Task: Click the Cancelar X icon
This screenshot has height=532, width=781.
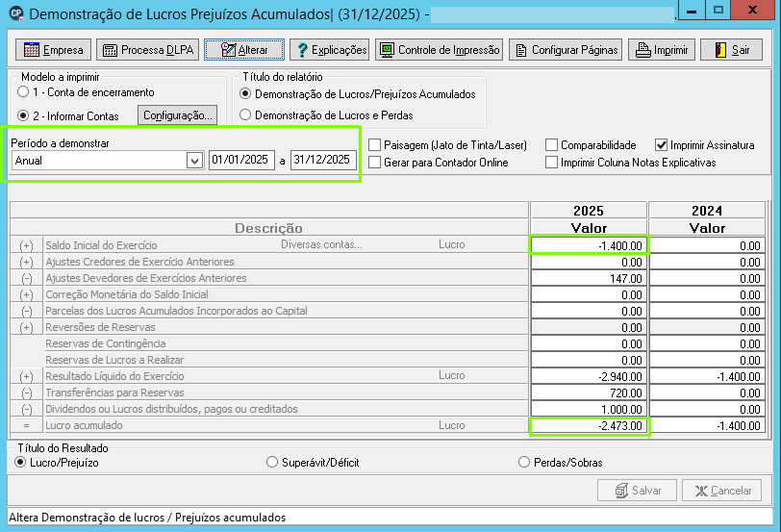Action: tap(701, 492)
